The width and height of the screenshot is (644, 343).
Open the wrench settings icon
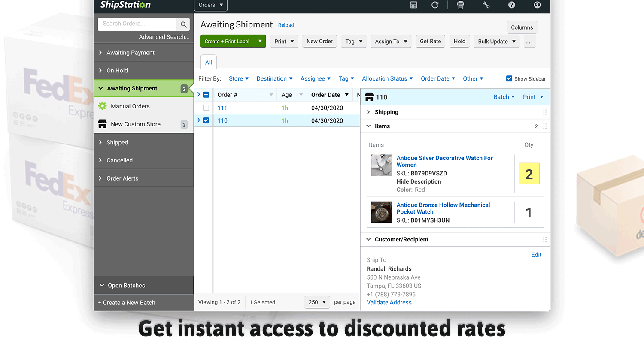(x=486, y=5)
